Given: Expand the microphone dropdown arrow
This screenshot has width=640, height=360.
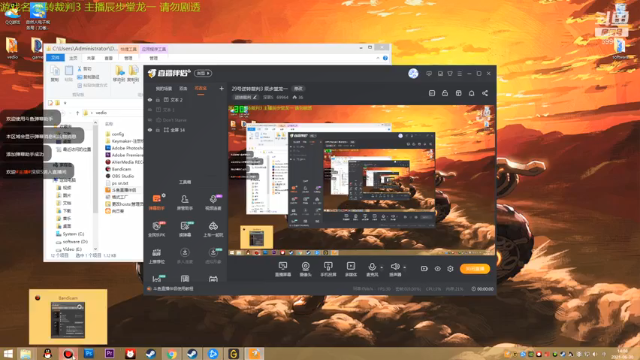Looking at the screenshot, I should point(382,268).
